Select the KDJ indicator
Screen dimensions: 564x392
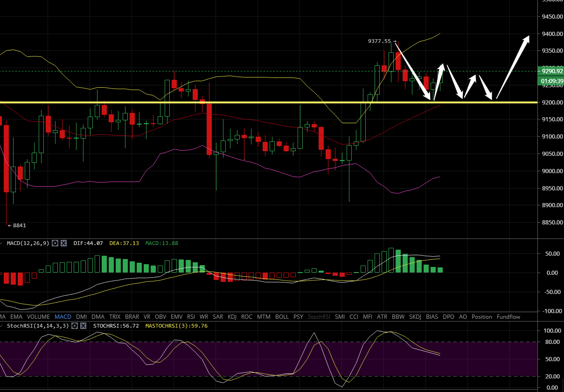232,317
